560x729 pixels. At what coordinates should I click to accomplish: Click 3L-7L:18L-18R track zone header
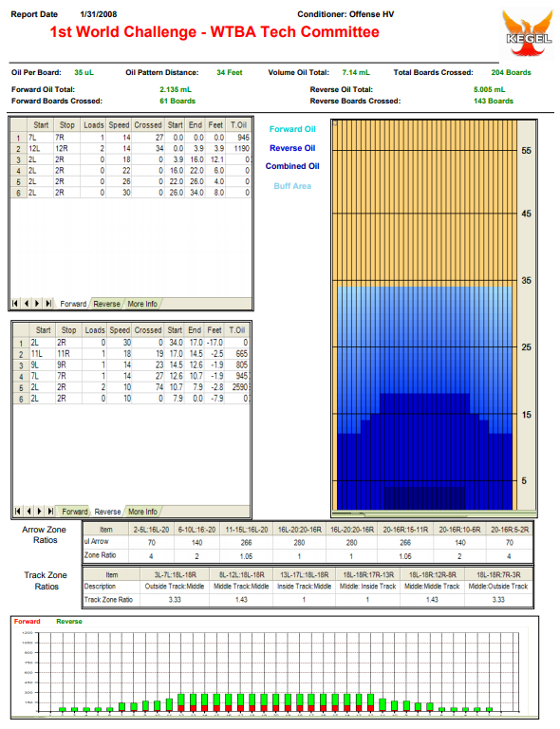175,574
